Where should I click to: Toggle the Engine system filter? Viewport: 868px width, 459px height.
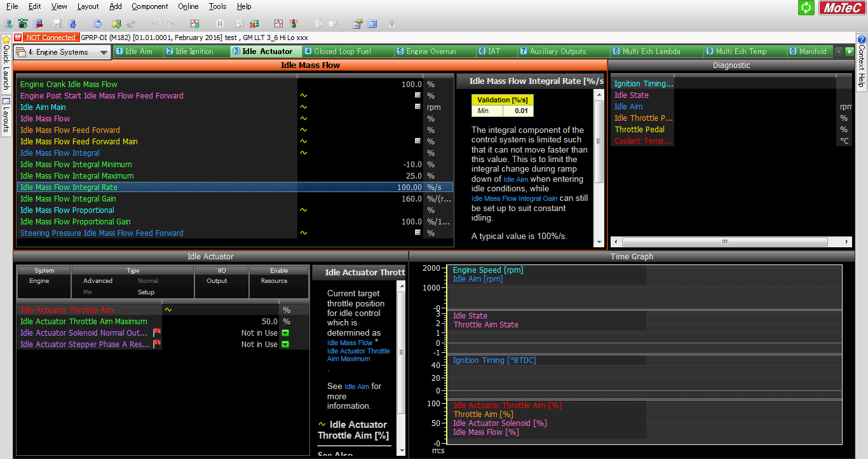coord(39,280)
